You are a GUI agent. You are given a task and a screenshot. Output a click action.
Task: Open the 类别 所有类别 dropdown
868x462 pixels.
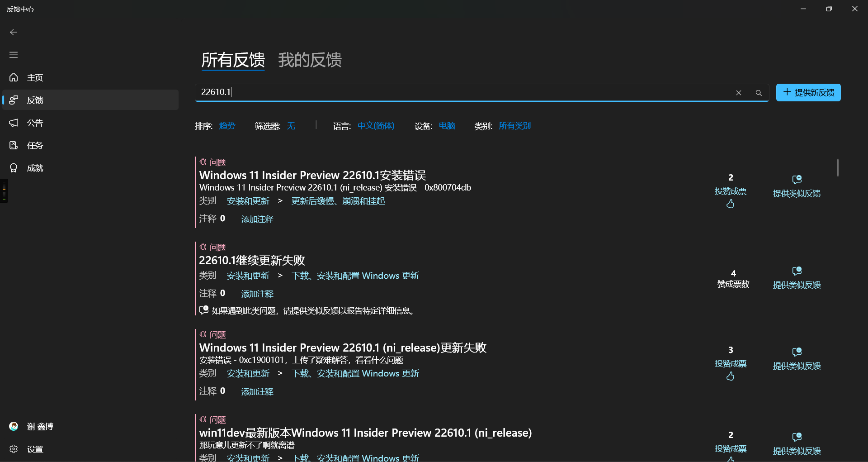(514, 126)
